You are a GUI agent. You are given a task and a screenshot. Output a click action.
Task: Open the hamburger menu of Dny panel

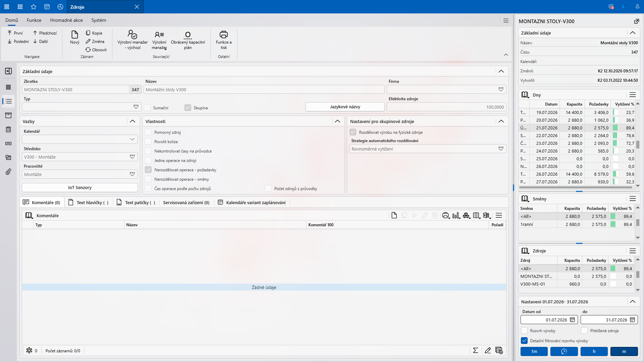(x=633, y=95)
